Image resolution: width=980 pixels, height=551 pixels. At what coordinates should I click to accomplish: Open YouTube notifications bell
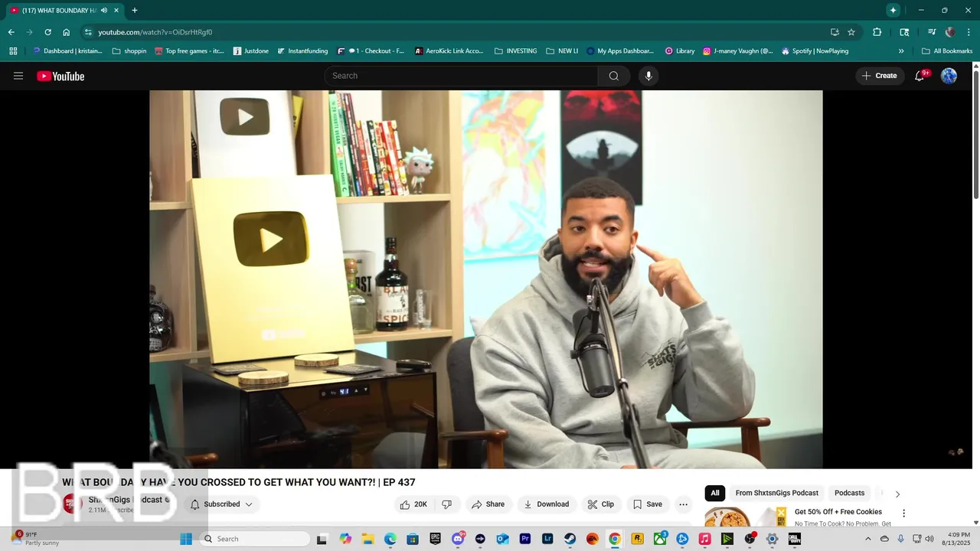[x=920, y=76]
